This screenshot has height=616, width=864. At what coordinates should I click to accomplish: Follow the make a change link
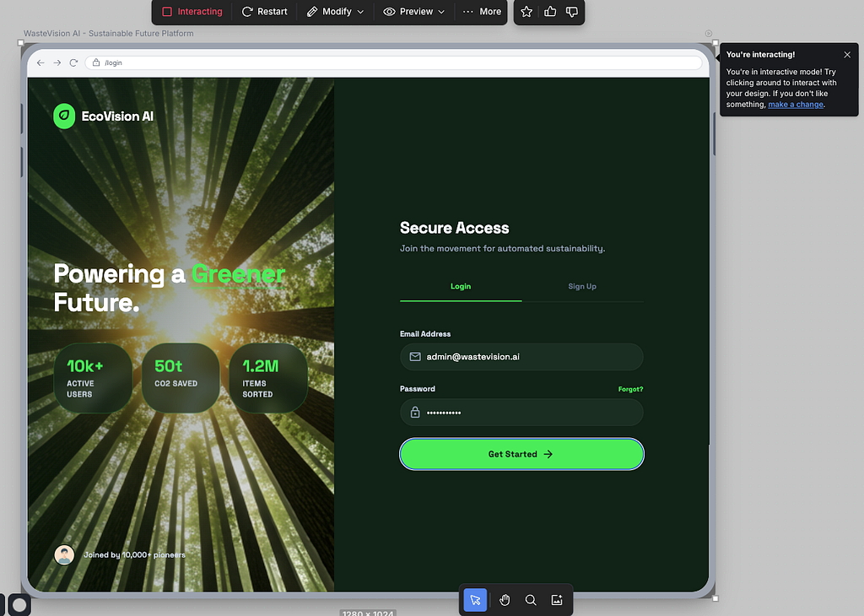(796, 105)
